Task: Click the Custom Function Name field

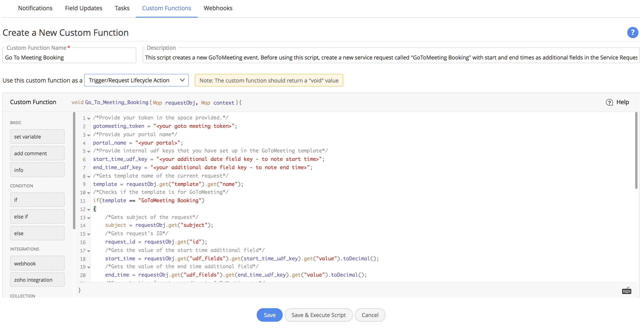Action: 69,57
